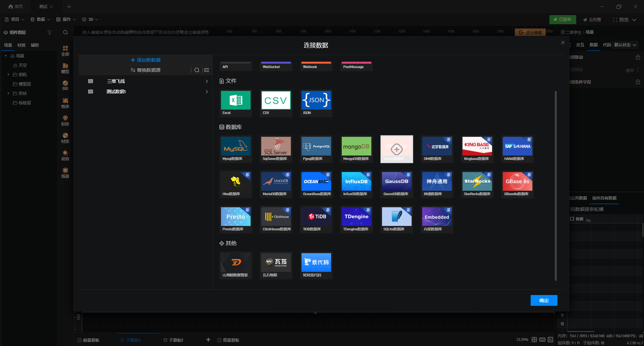Viewport: 644px width, 346px height.
Task: Open the GIS category in sidebar
Action: coord(65,85)
